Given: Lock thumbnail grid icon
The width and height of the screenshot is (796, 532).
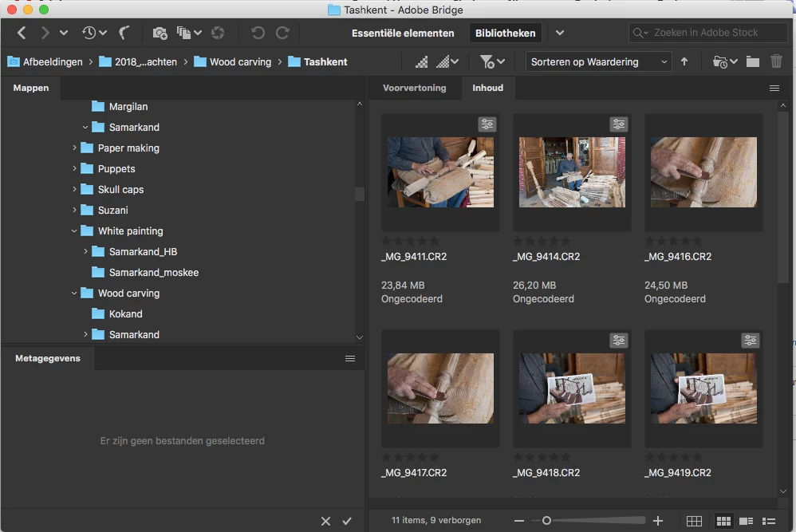Looking at the screenshot, I should click(x=694, y=521).
